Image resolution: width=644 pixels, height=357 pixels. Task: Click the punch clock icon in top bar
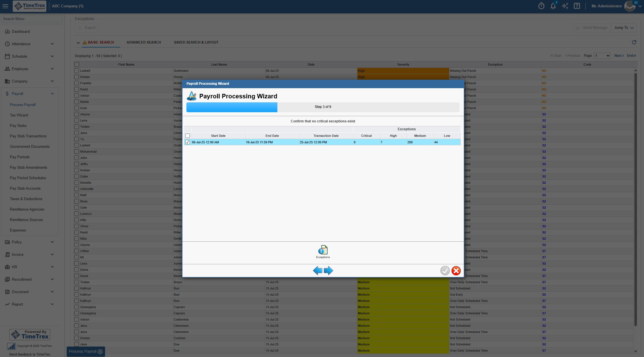[541, 6]
